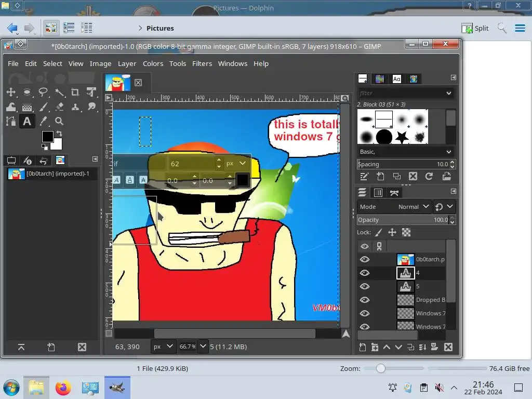Duplicate the selected layer

tap(410, 347)
